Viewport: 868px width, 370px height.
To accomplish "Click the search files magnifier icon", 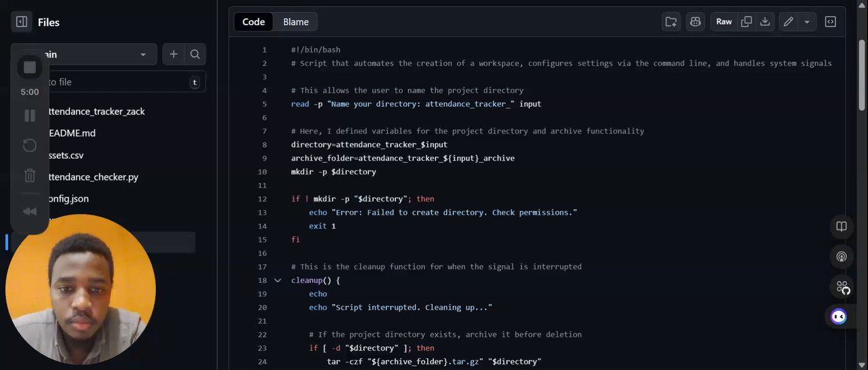I will (x=195, y=54).
